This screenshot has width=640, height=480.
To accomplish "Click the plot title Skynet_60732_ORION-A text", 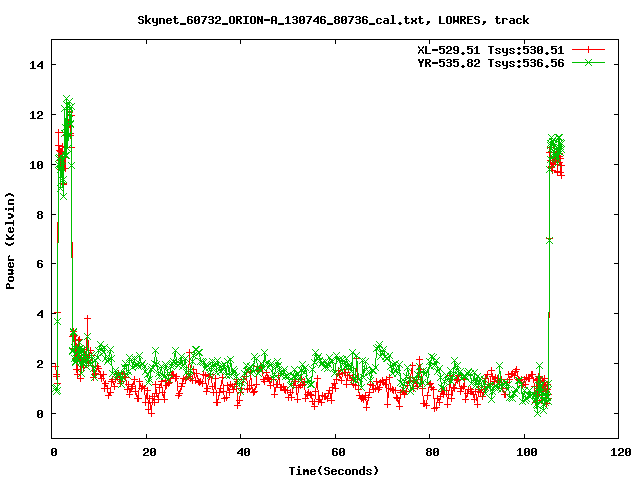I will click(333, 20).
